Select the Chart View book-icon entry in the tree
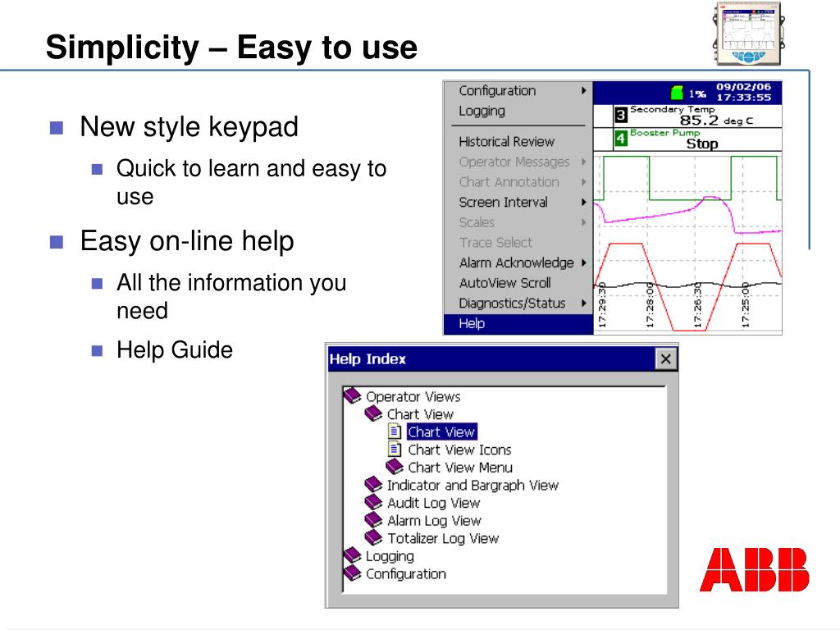 tap(420, 414)
